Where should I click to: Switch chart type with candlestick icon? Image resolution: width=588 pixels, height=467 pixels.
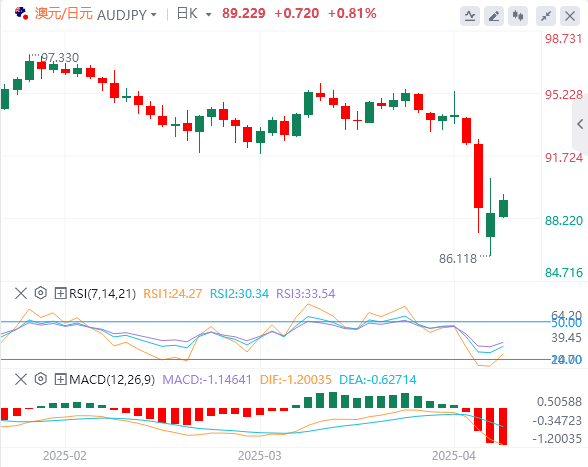coord(518,16)
